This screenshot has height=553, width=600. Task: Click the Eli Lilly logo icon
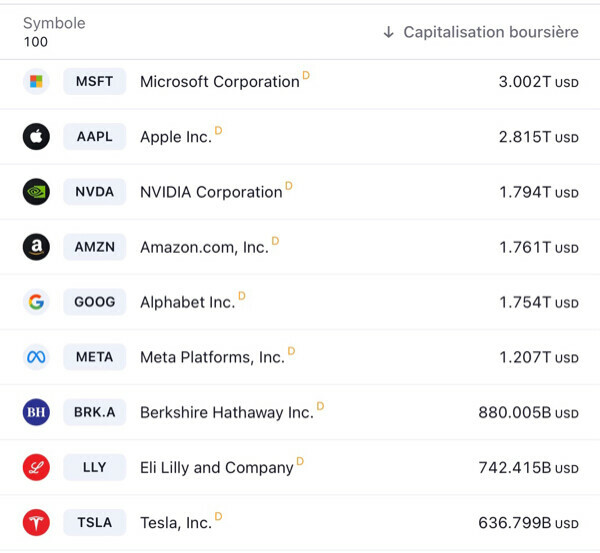coord(36,467)
